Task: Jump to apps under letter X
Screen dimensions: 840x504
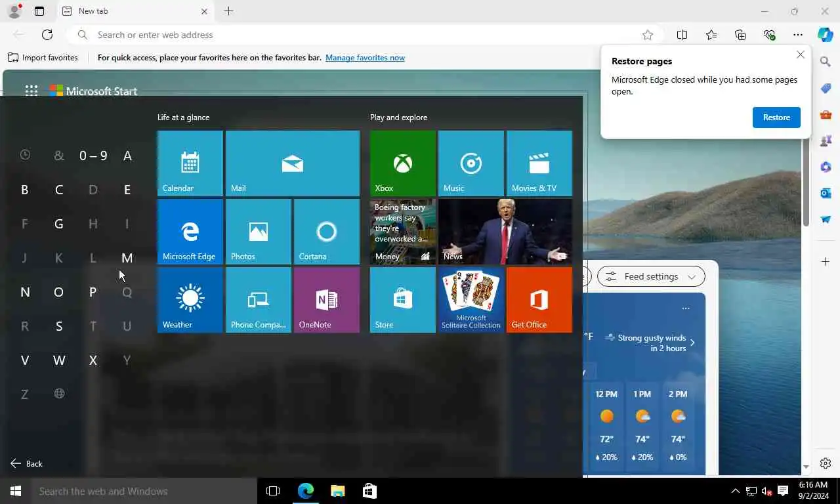Action: point(93,360)
